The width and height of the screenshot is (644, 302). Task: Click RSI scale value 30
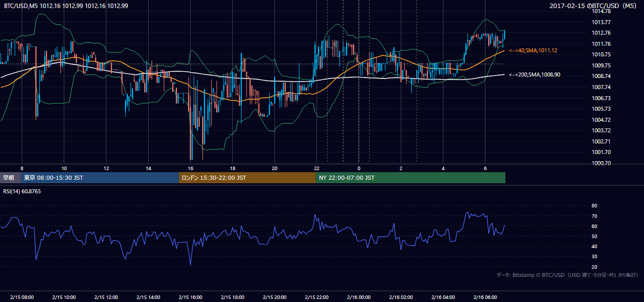594,257
